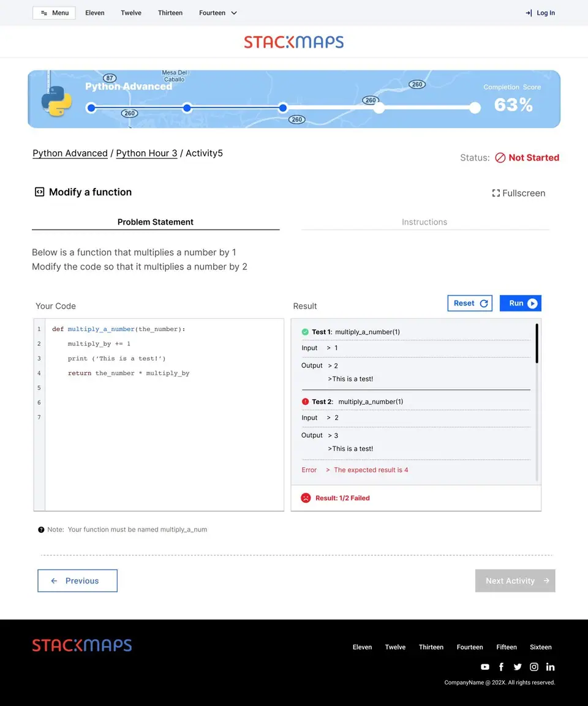The image size is (588, 706).
Task: Click the return statement code line
Action: coord(129,374)
